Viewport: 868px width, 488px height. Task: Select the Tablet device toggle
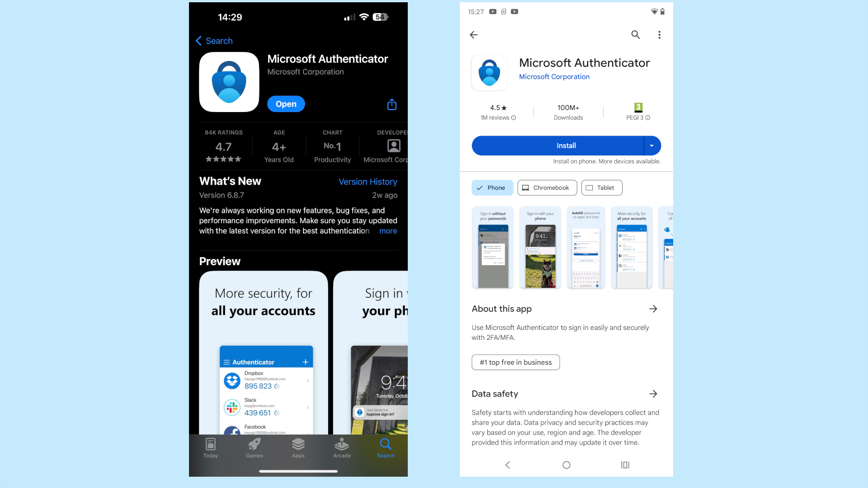pyautogui.click(x=602, y=188)
